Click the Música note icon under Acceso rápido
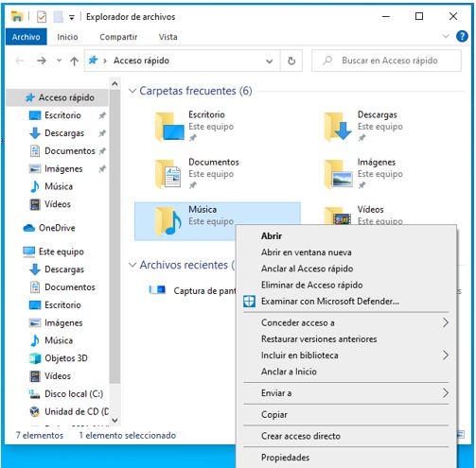This screenshot has width=476, height=468. click(x=35, y=186)
